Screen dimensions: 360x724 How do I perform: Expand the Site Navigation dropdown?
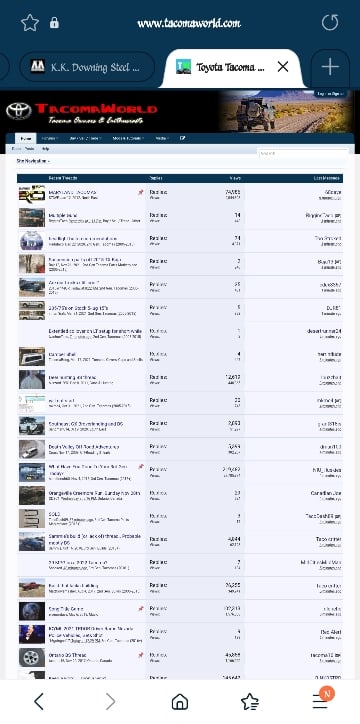(x=33, y=161)
